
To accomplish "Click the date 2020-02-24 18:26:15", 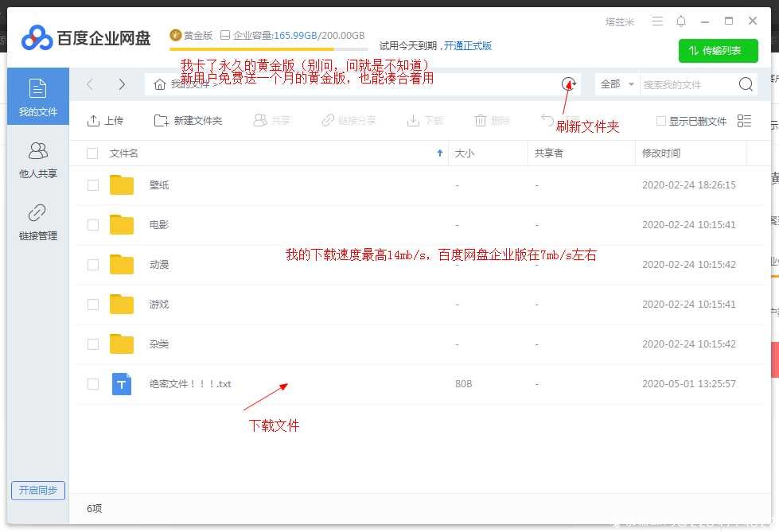I will [688, 185].
